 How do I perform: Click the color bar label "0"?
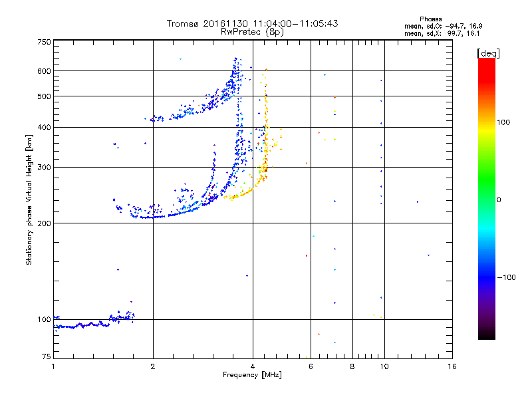pos(499,200)
